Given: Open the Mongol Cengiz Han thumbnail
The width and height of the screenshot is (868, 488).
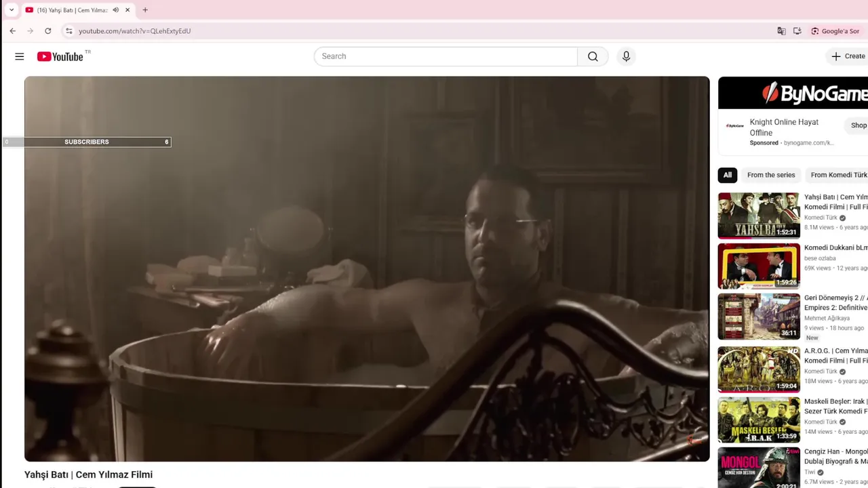Looking at the screenshot, I should (759, 468).
